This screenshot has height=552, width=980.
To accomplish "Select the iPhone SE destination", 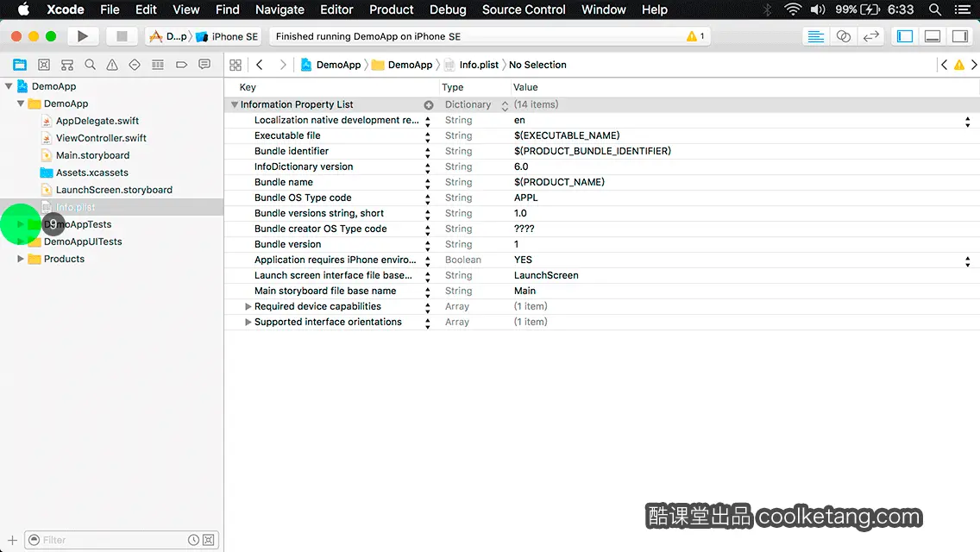I will click(x=227, y=36).
